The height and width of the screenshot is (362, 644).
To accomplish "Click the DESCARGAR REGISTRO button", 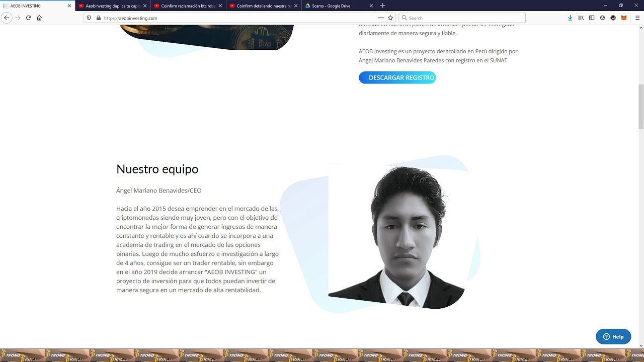I will tap(397, 77).
